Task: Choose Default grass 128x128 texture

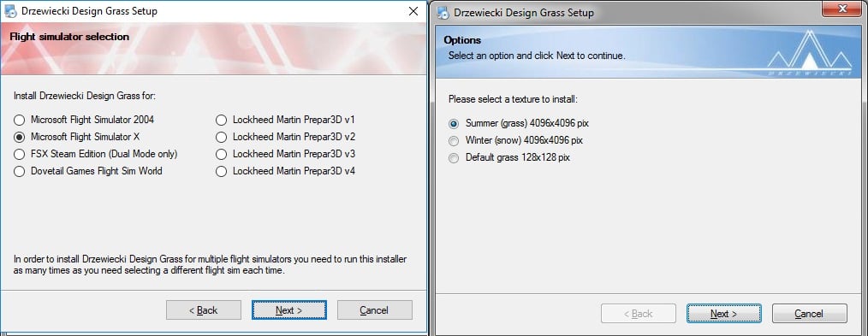Action: pyautogui.click(x=509, y=157)
